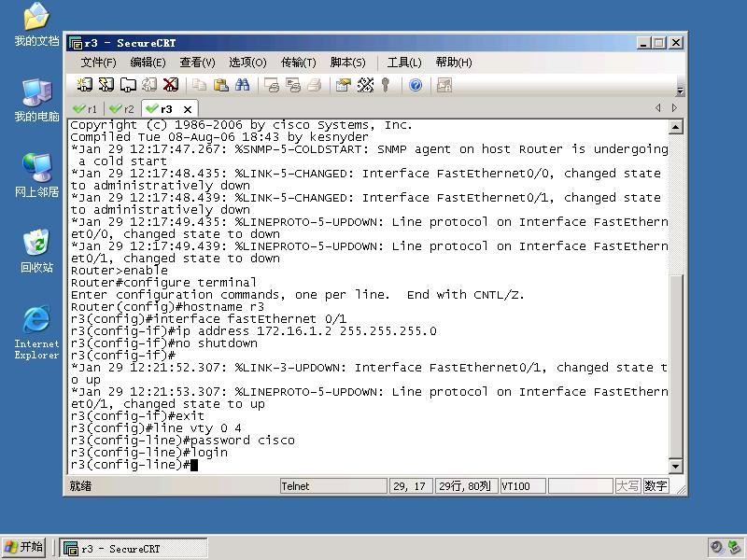Click the terminal prompt 'r3(config-line)#' last line

pos(131,465)
